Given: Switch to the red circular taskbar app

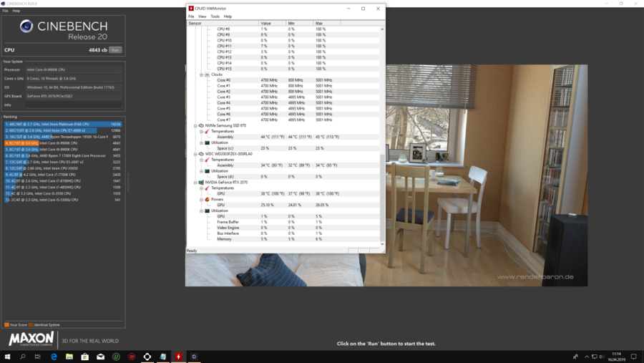Looking at the screenshot, I should tap(132, 357).
